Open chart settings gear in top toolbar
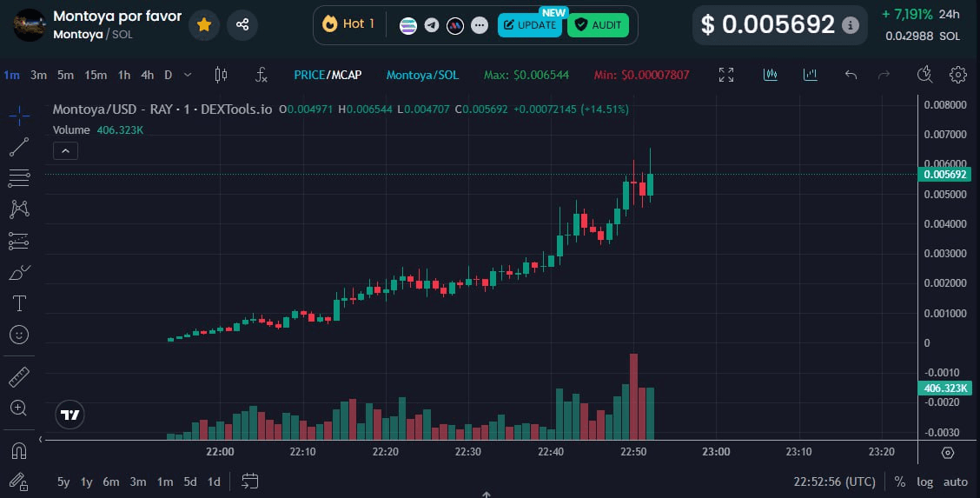This screenshot has height=498, width=980. pos(958,75)
